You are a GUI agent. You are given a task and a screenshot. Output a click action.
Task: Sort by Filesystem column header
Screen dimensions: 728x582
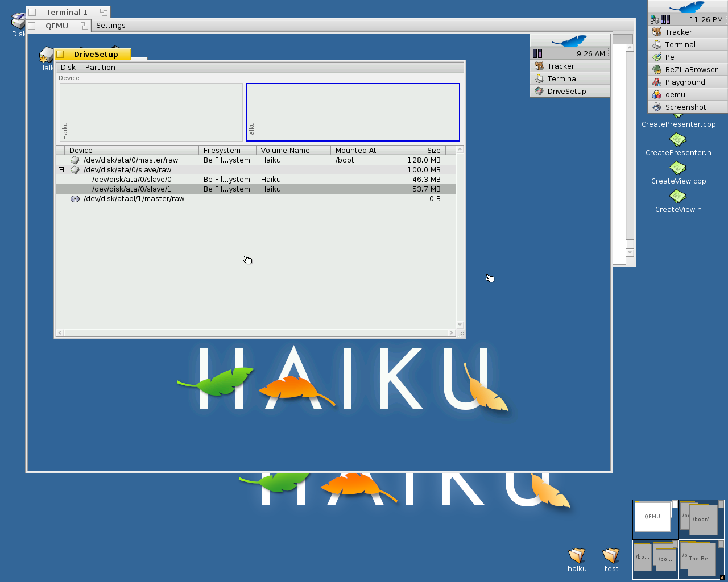pos(227,151)
